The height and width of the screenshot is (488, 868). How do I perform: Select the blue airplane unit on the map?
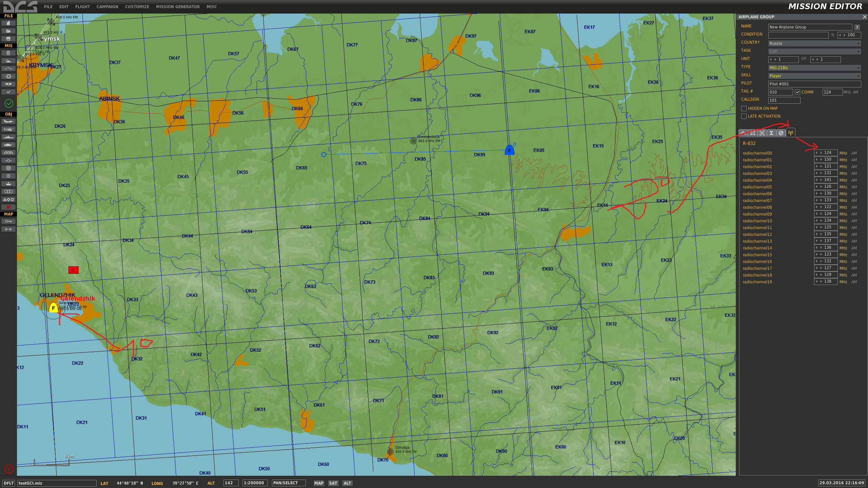pos(509,150)
